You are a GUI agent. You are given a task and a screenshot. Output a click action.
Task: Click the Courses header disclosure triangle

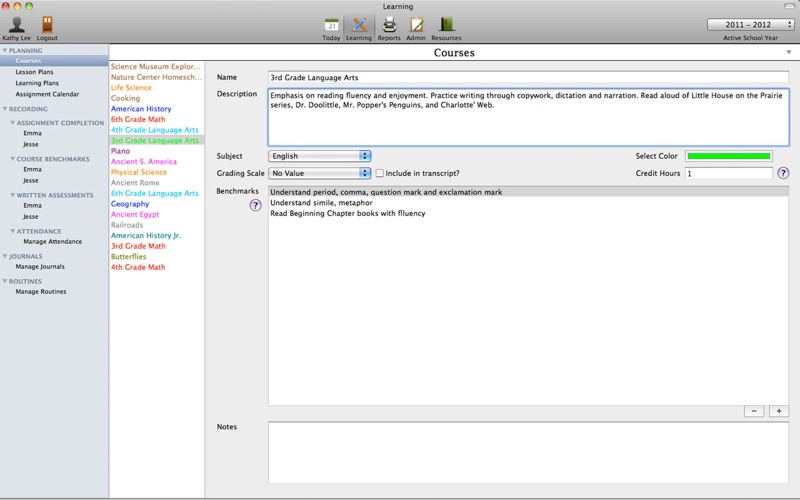tap(789, 53)
